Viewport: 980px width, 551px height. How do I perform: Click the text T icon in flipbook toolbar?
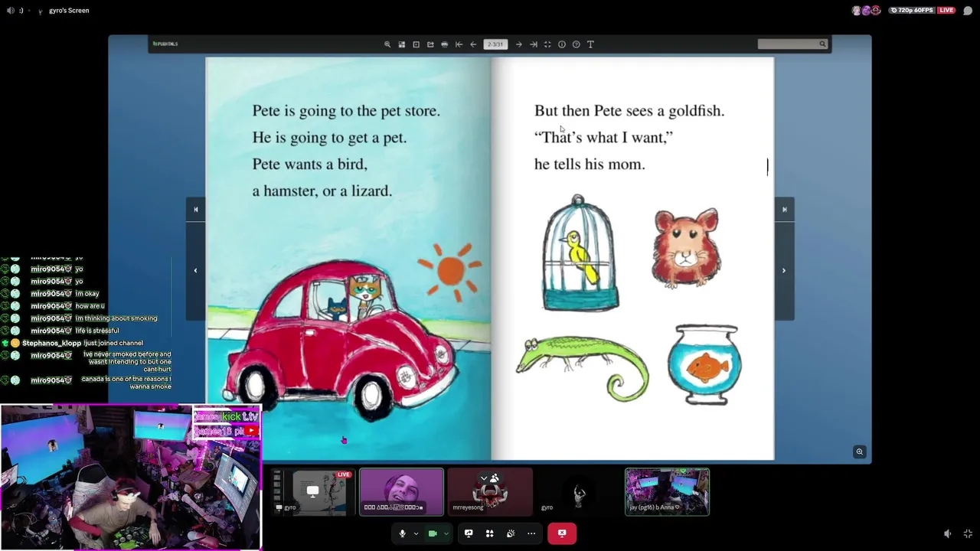(x=590, y=44)
